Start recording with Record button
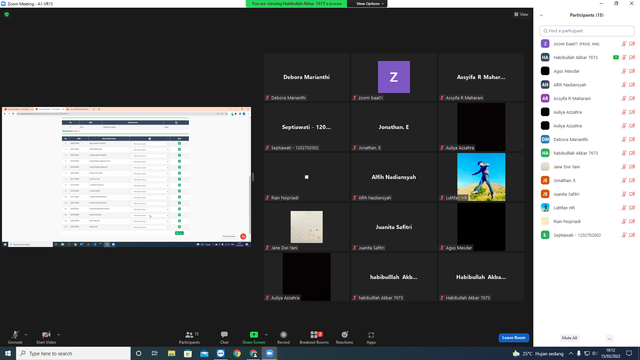This screenshot has width=640, height=360. click(x=283, y=337)
